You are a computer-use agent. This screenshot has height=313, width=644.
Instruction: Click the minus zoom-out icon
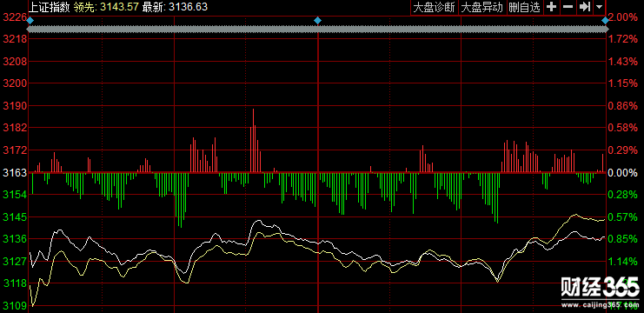coord(568,7)
